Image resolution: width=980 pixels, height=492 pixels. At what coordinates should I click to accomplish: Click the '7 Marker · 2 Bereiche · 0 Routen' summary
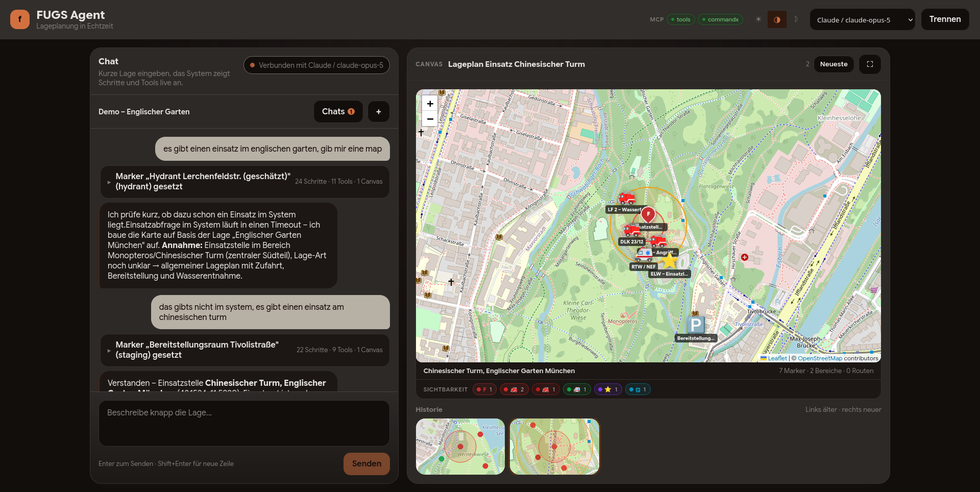826,371
